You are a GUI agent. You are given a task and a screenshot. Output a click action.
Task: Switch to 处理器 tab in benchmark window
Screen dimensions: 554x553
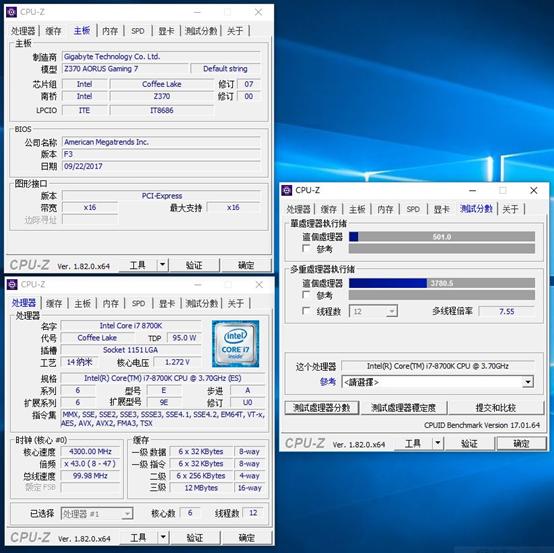(299, 209)
